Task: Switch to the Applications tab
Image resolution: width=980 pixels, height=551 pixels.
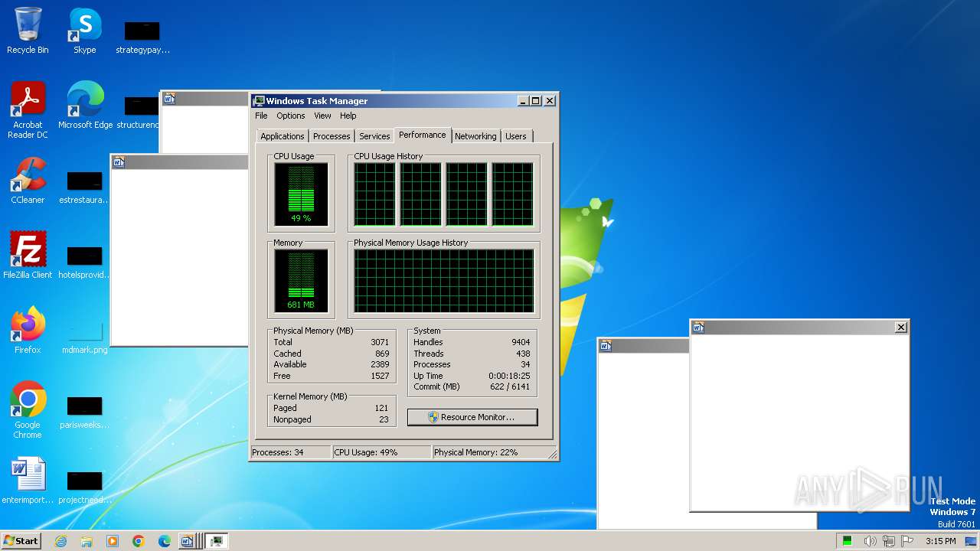Action: pyautogui.click(x=283, y=136)
